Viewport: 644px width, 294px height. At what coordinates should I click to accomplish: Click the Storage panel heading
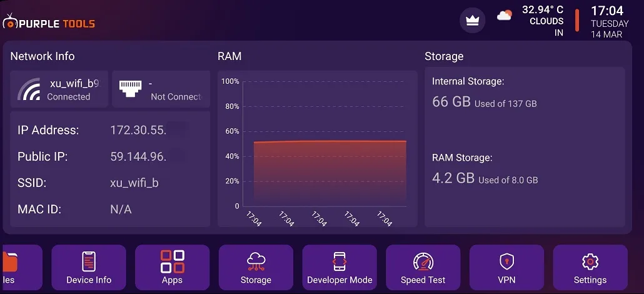[x=444, y=56]
